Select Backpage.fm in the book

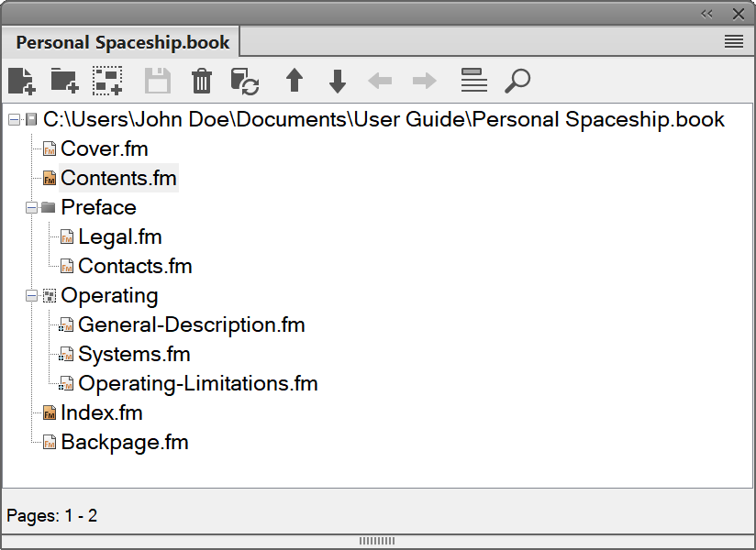coord(125,442)
